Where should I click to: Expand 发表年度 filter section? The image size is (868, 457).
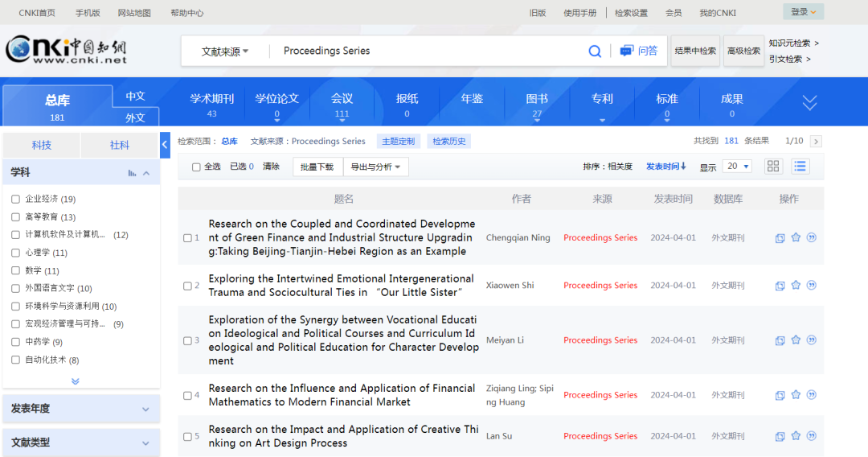click(81, 409)
